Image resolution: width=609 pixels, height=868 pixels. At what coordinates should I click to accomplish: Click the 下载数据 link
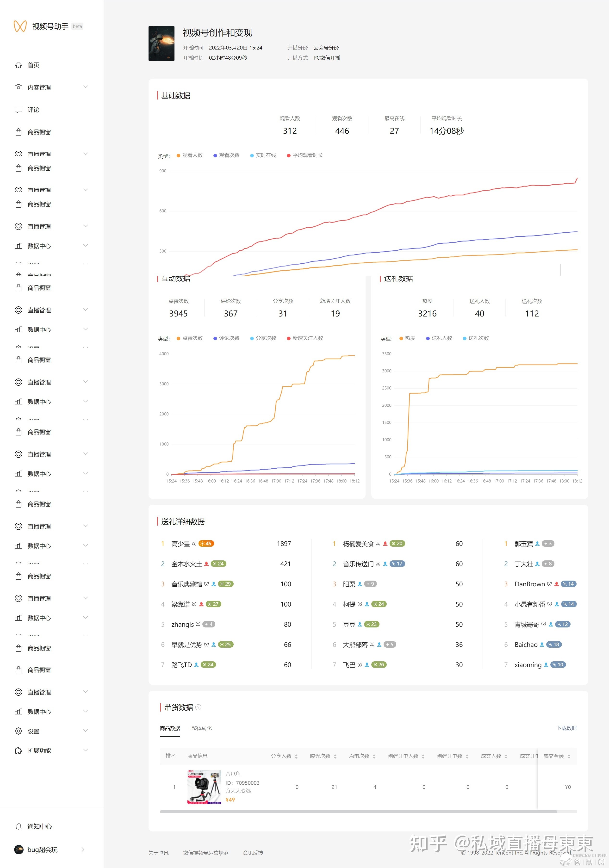pos(566,728)
